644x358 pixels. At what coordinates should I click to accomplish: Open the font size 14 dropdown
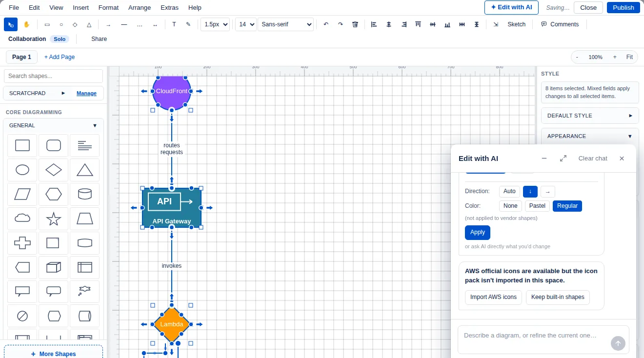(246, 24)
